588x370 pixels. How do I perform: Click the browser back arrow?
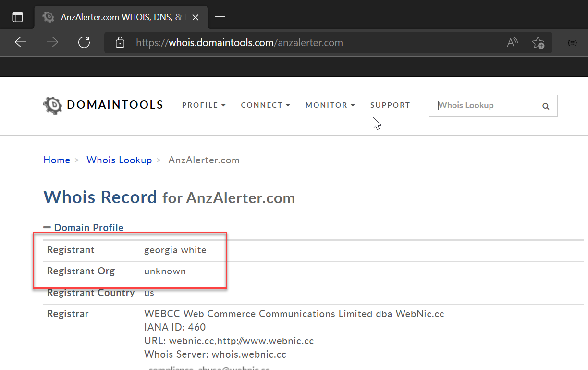click(21, 43)
